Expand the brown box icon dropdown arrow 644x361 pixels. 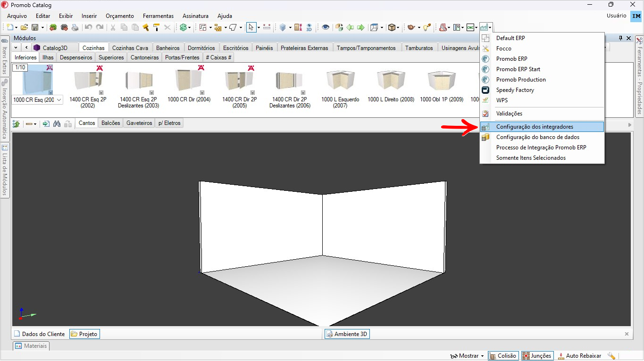click(398, 27)
